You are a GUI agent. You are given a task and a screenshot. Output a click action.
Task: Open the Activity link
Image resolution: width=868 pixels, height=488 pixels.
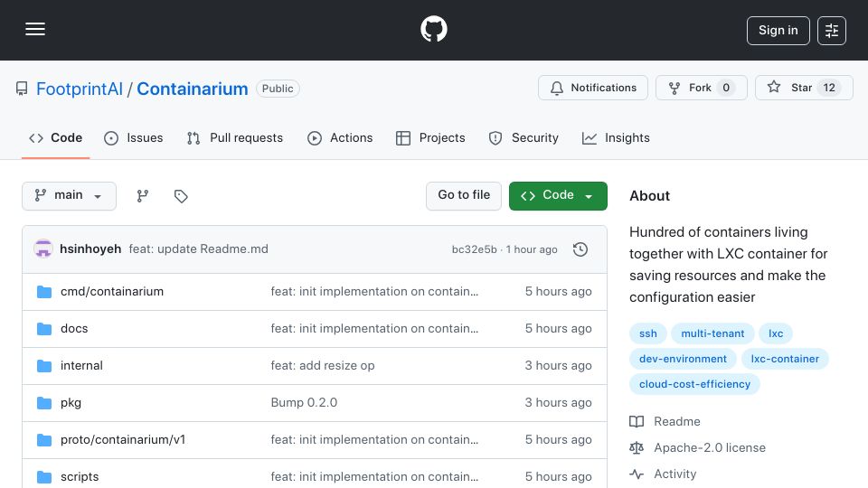675,474
